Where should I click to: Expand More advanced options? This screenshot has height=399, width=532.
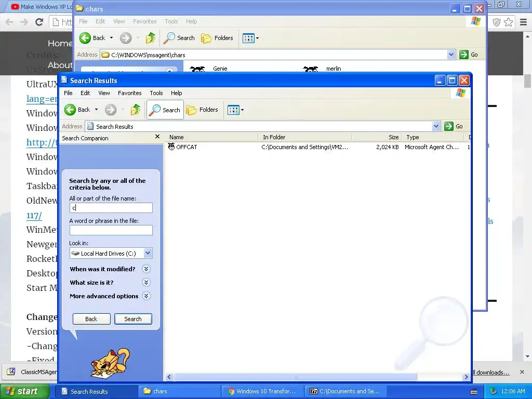tap(146, 296)
